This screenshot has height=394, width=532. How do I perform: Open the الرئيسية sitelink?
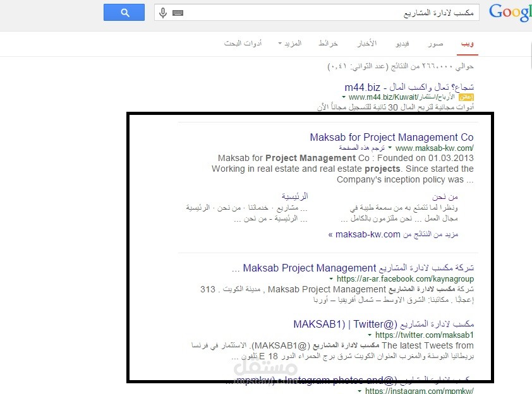(295, 196)
